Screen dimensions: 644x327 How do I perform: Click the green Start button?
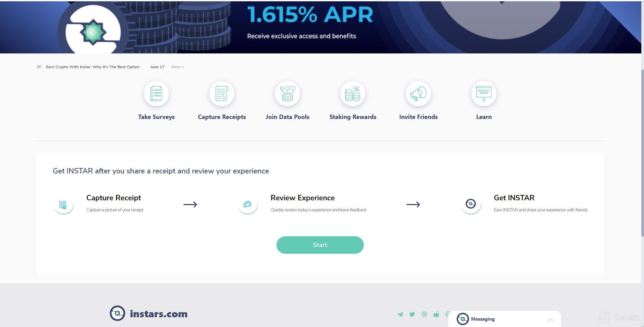320,245
